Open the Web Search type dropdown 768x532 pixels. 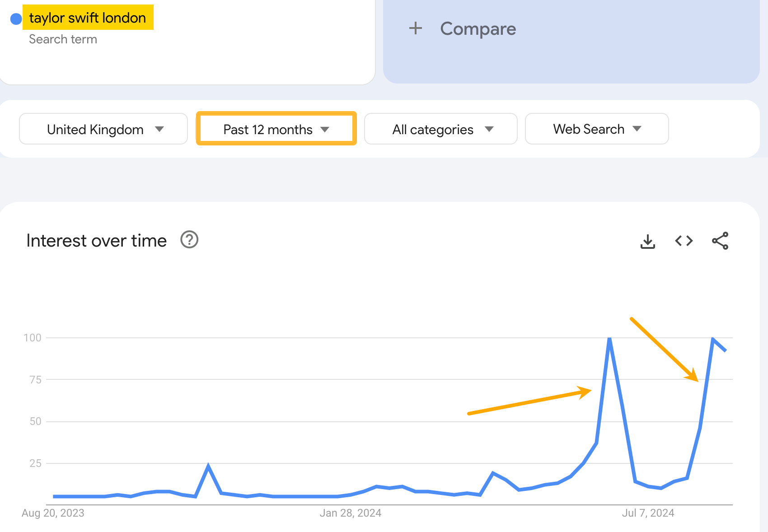click(596, 129)
